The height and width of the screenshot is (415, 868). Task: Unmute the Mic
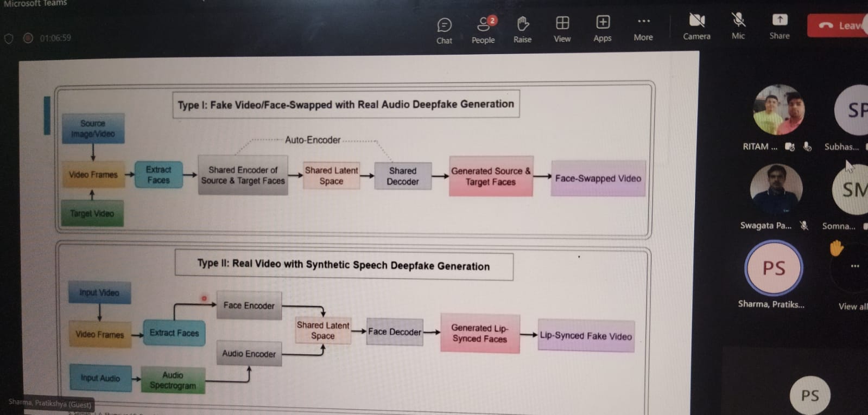(738, 27)
